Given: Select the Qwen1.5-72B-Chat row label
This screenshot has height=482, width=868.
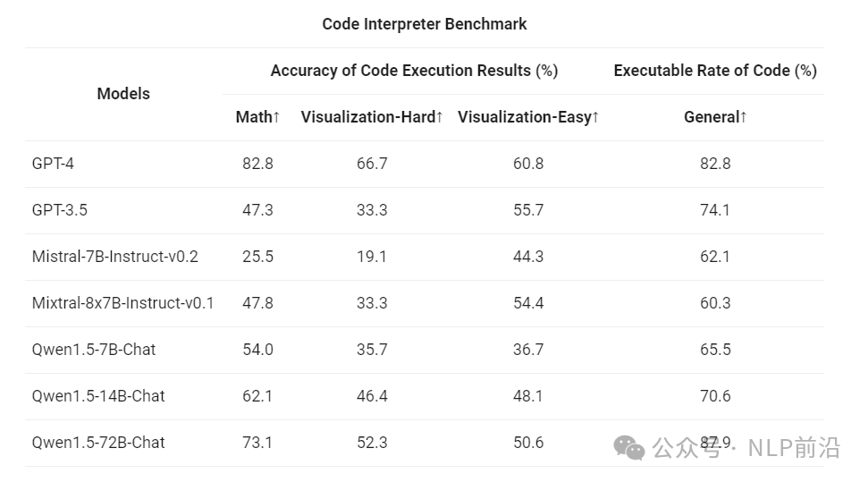Looking at the screenshot, I should pyautogui.click(x=98, y=443).
